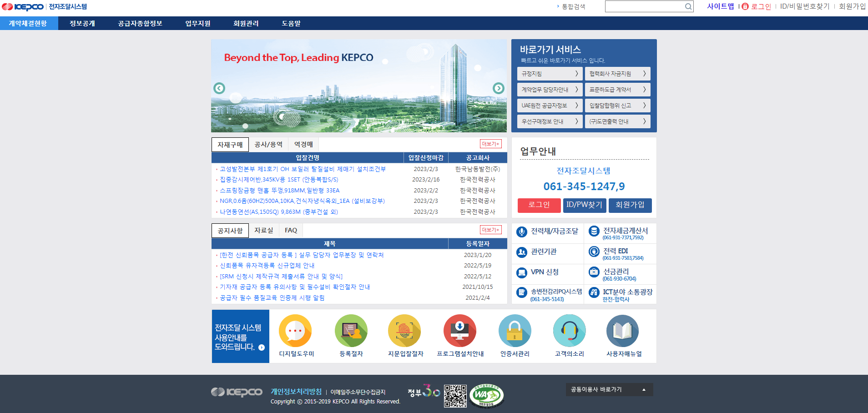Open the 계약업무 담당자안내 shortcut
This screenshot has width=868, height=413.
click(550, 90)
